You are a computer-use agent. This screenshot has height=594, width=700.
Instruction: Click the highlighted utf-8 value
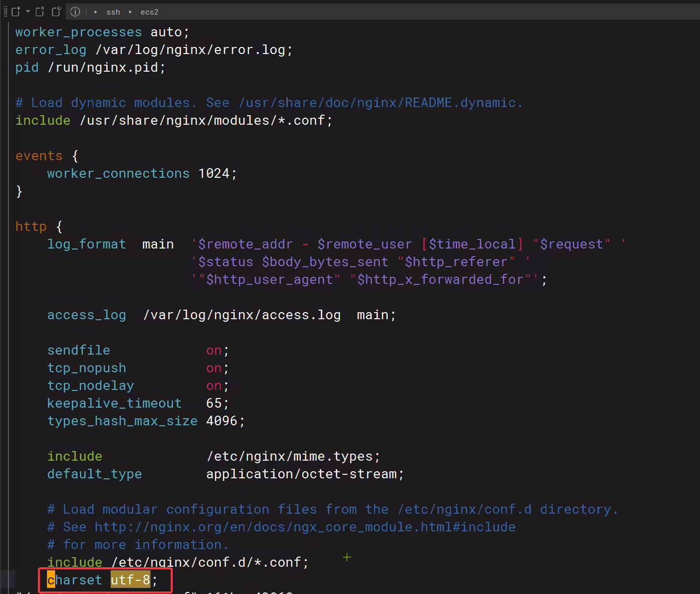pos(130,580)
